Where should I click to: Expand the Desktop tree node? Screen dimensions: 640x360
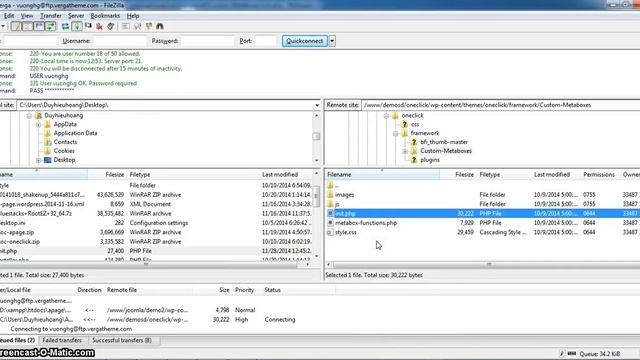click(38, 160)
